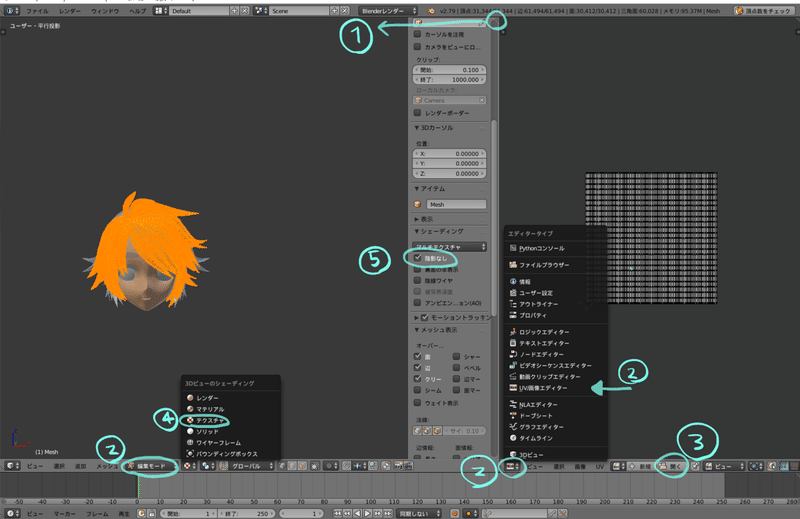Jump to end frame in timeline
The image size is (800, 519).
pos(388,513)
